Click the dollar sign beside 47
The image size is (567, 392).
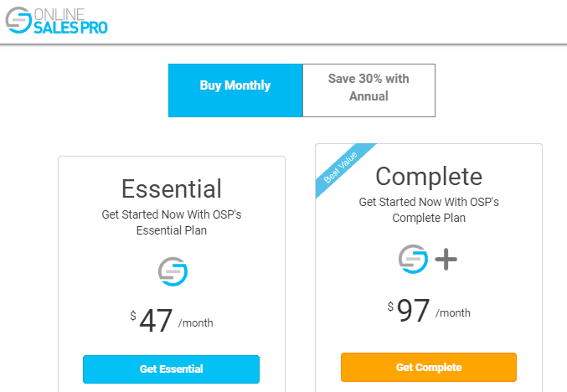133,316
